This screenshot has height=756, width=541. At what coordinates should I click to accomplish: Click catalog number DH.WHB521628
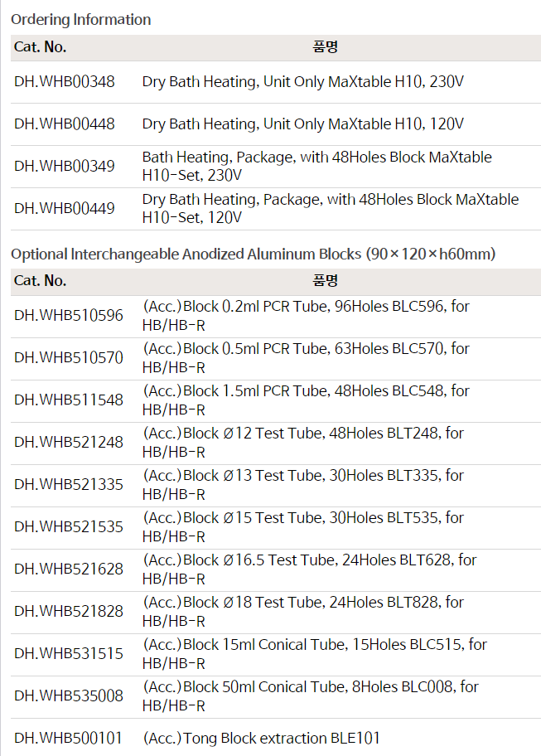click(x=69, y=569)
